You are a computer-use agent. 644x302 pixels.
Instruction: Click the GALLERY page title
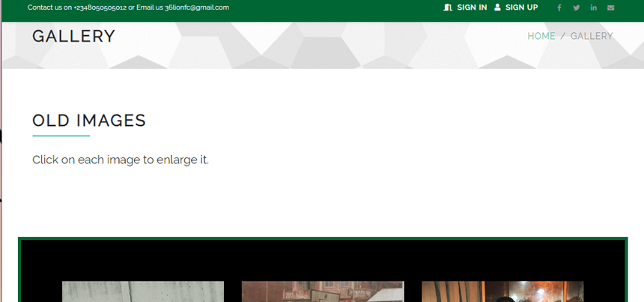pos(73,36)
